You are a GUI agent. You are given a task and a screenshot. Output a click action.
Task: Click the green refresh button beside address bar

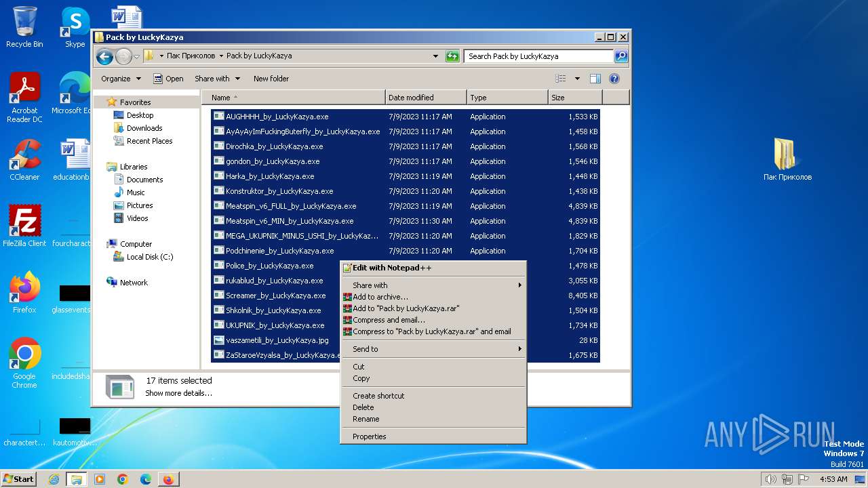tap(452, 56)
